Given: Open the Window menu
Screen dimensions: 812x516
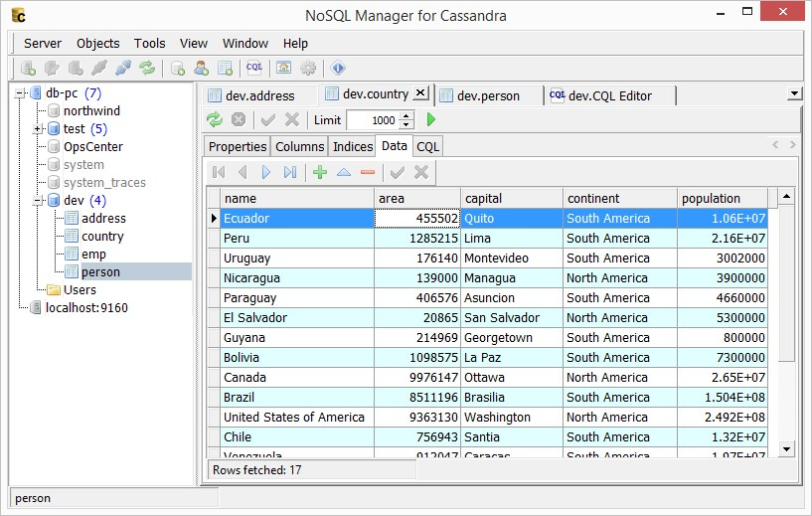Looking at the screenshot, I should pyautogui.click(x=244, y=44).
